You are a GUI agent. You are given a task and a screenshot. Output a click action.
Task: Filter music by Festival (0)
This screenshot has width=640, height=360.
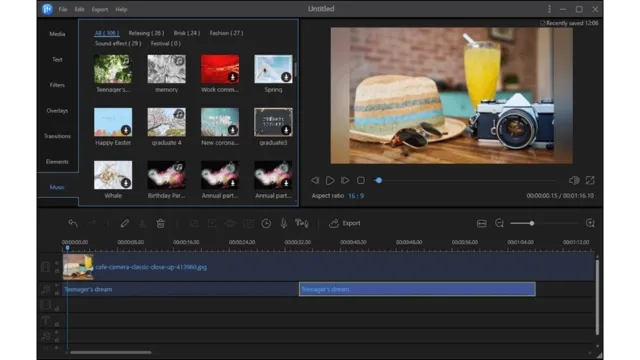pyautogui.click(x=166, y=43)
